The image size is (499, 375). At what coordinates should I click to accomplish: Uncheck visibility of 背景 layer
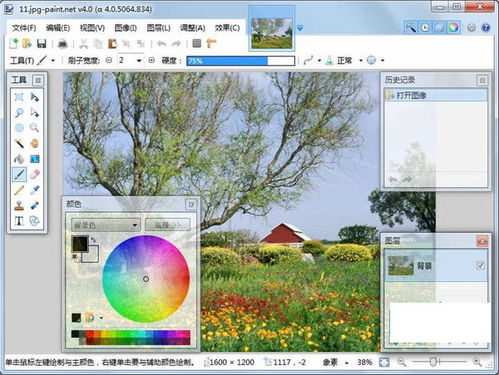480,265
